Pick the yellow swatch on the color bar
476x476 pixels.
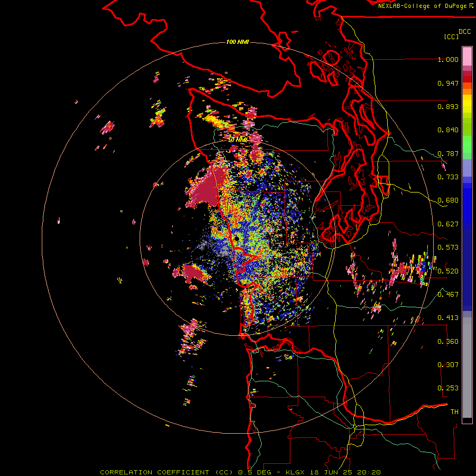tap(467, 104)
